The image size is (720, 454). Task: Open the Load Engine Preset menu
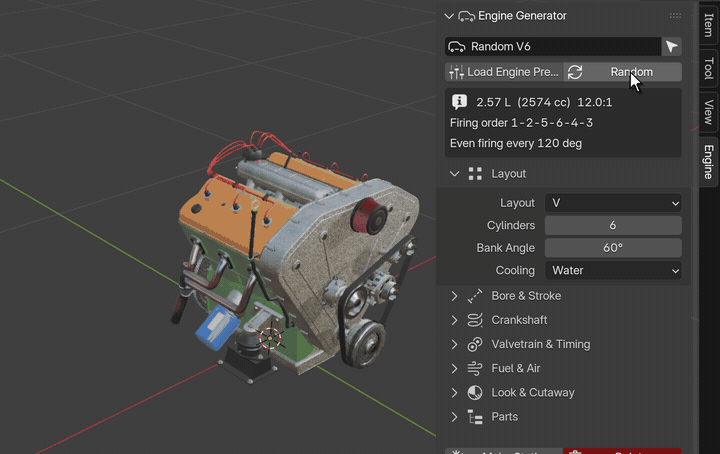coord(504,72)
